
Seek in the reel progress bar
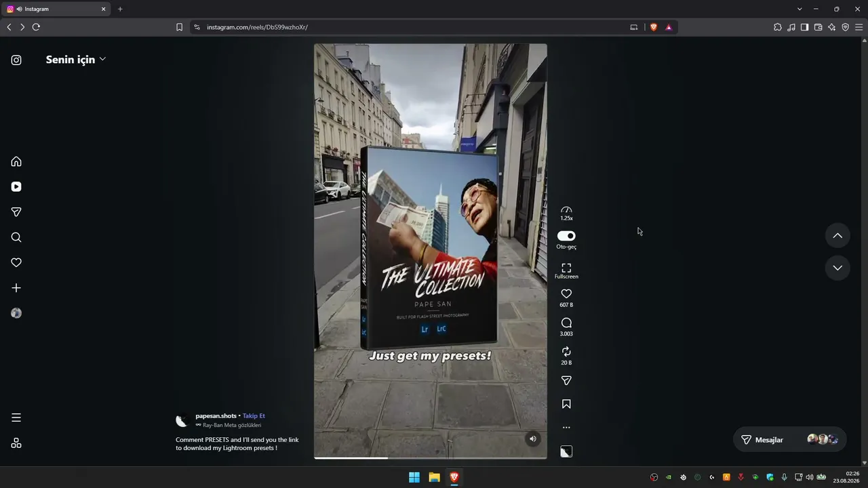pyautogui.click(x=431, y=457)
